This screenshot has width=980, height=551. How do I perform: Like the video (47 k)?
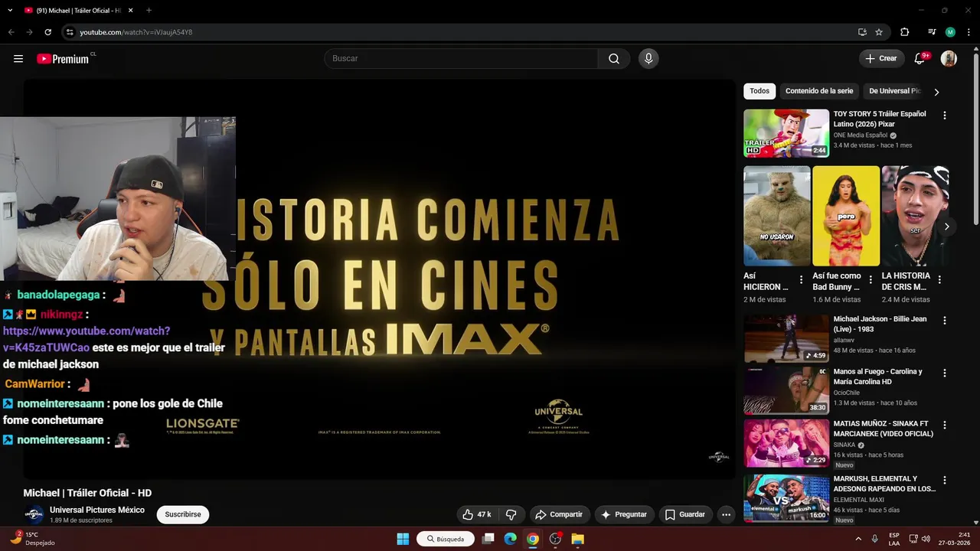click(x=477, y=514)
